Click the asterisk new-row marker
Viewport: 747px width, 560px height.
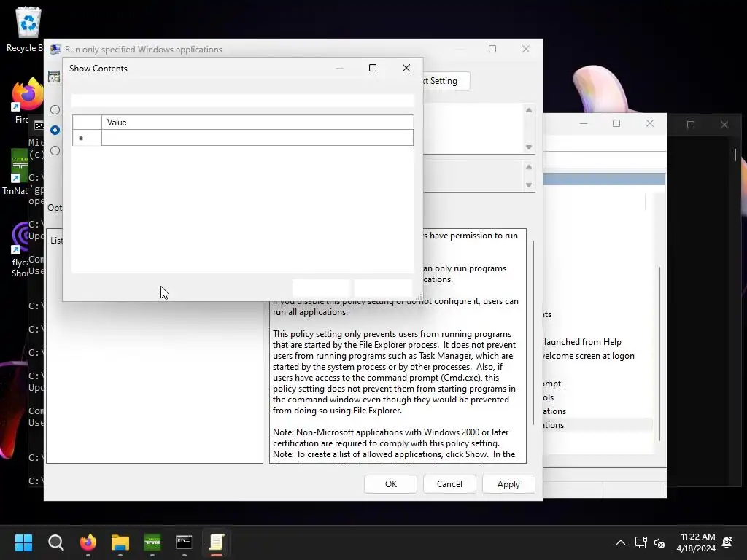tap(81, 138)
